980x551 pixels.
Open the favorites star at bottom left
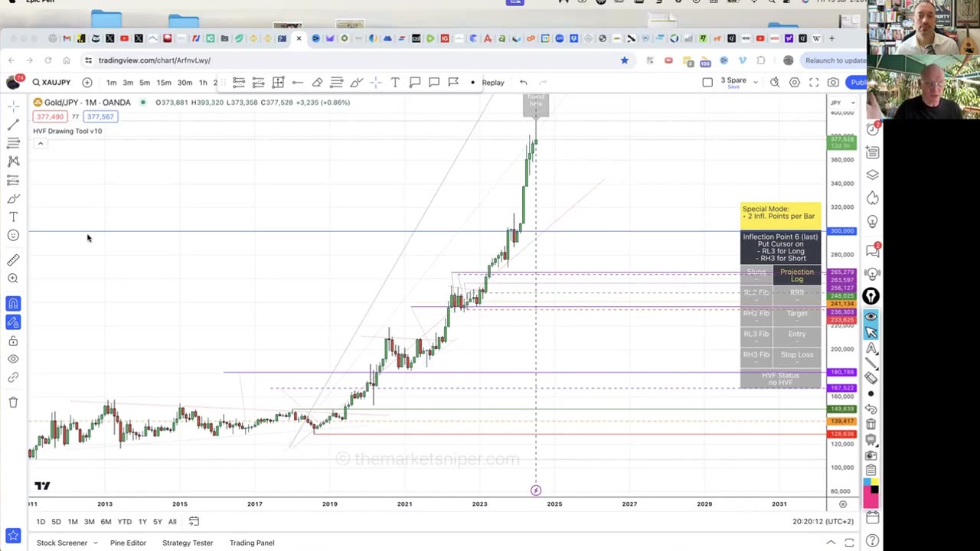pyautogui.click(x=13, y=536)
